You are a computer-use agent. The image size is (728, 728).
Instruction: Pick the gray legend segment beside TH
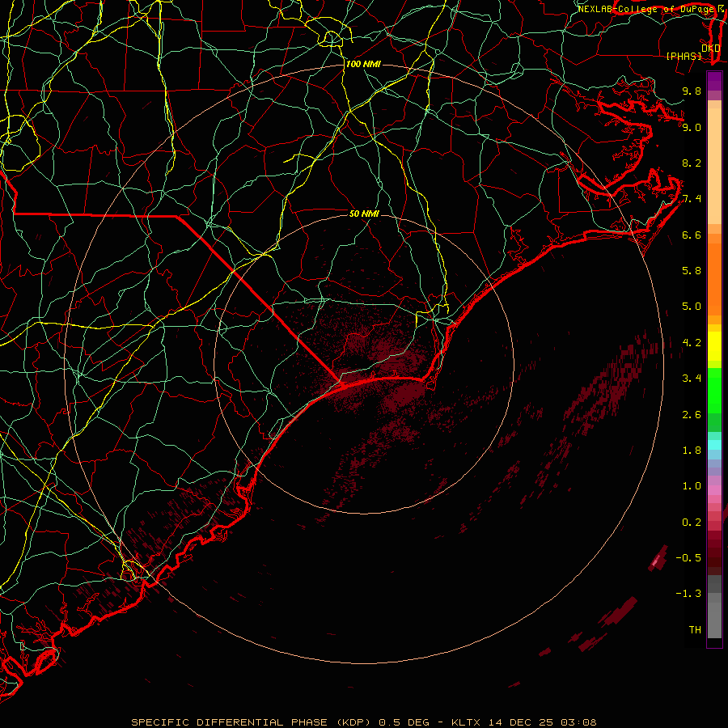pos(714,620)
